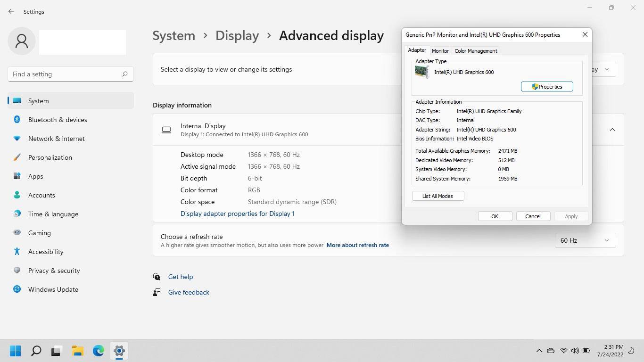The height and width of the screenshot is (362, 644).
Task: Open the More about refresh rate link
Action: (x=357, y=245)
